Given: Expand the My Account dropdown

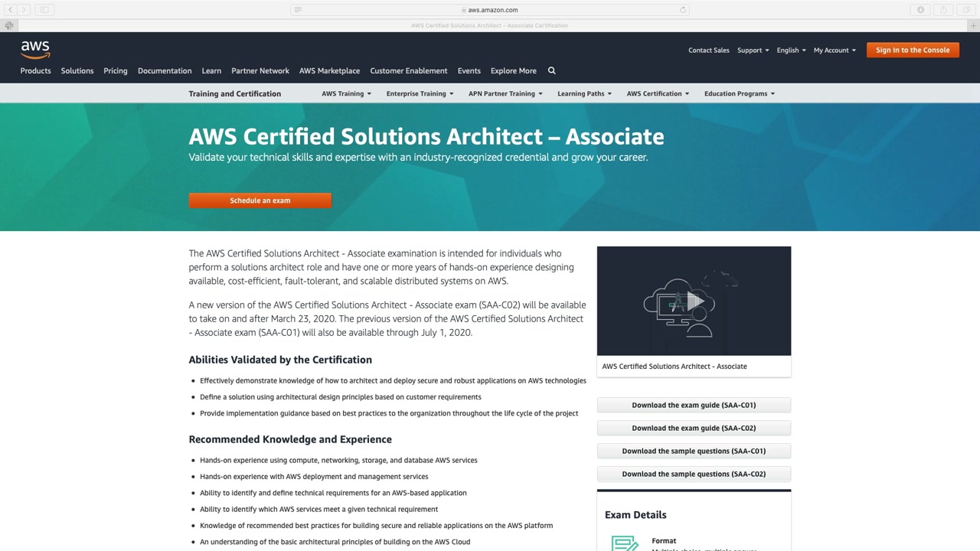Looking at the screenshot, I should point(835,50).
